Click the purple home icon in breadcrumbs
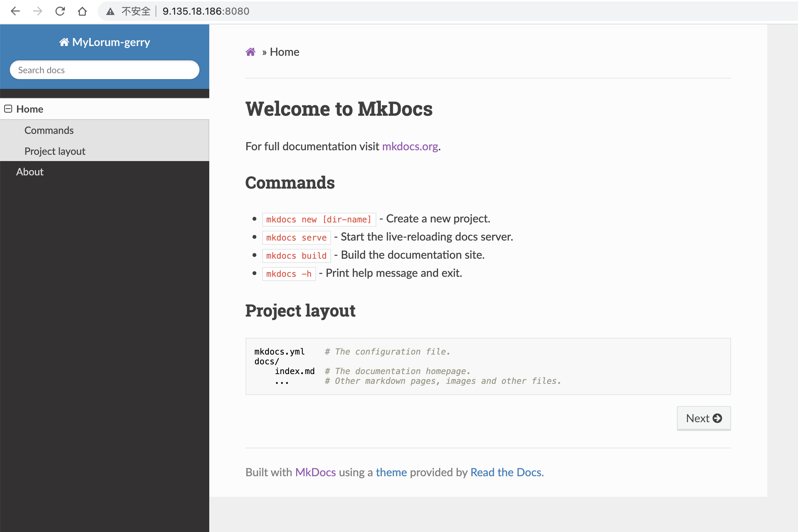The image size is (798, 532). click(250, 52)
